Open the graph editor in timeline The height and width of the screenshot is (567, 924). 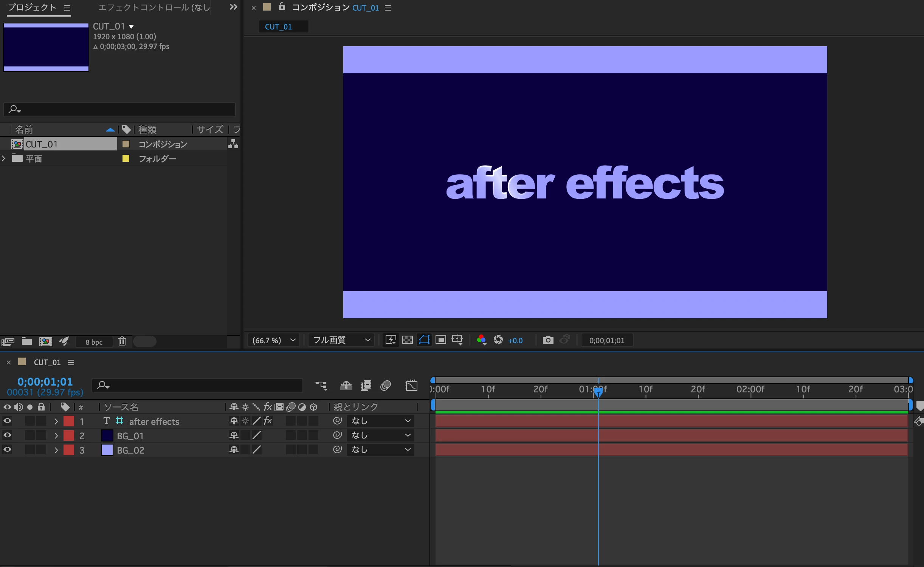[x=411, y=386]
